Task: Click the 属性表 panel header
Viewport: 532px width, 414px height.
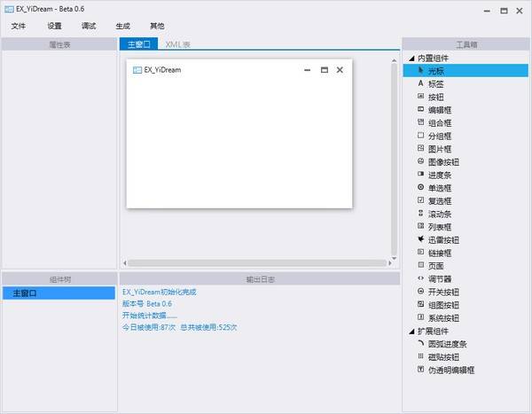Action: [59, 44]
